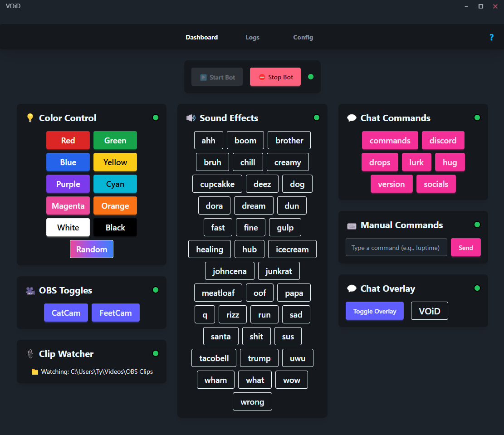This screenshot has width=504, height=435.
Task: Play the healing sound effect
Action: tap(210, 249)
